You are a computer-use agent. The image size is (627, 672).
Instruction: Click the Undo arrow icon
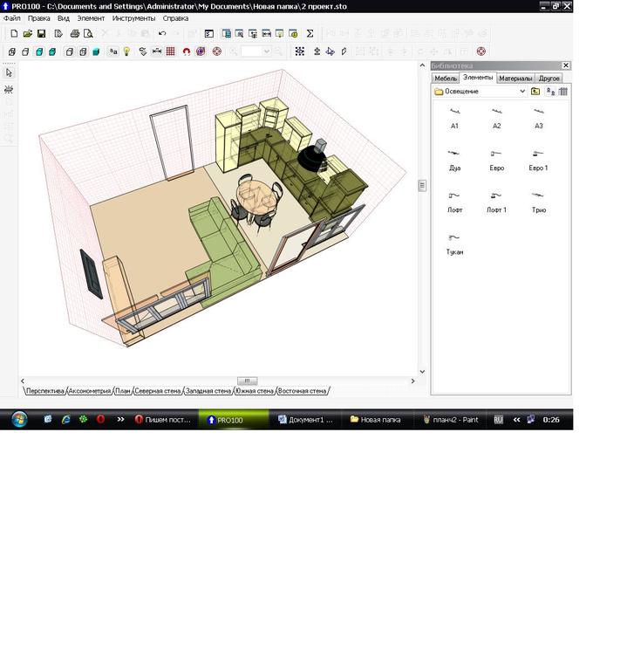pyautogui.click(x=162, y=34)
